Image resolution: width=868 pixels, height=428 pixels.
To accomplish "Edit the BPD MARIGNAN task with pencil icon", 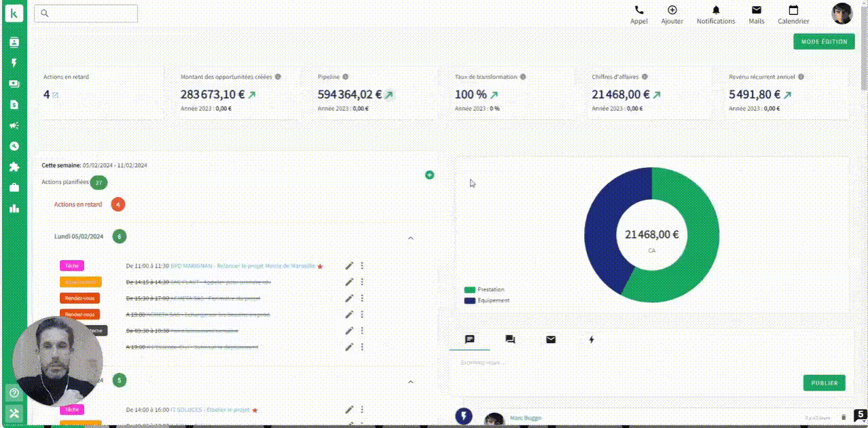I will tap(349, 266).
